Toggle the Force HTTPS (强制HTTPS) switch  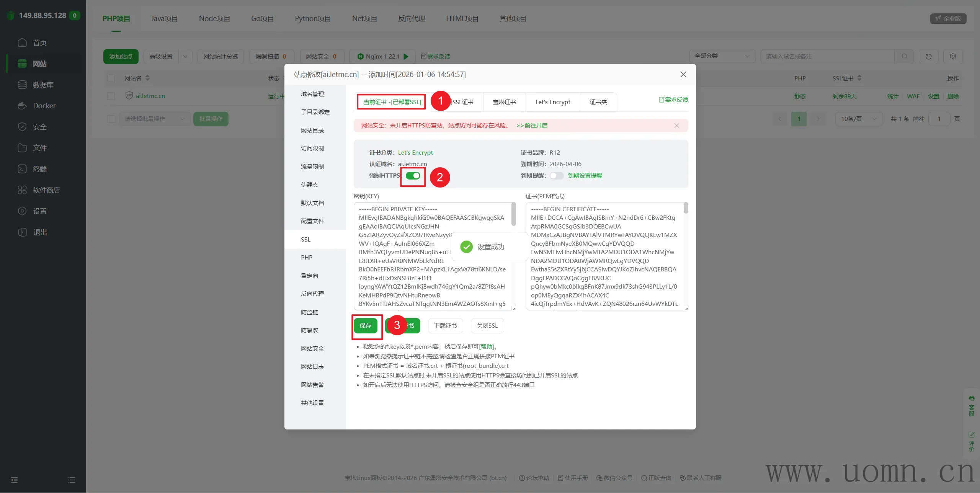413,176
